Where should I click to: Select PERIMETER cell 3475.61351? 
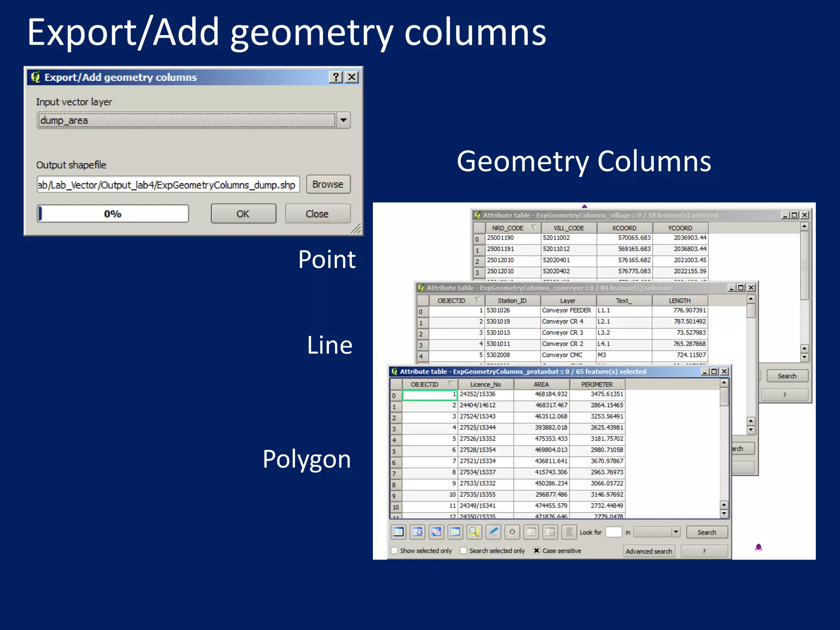pos(597,394)
